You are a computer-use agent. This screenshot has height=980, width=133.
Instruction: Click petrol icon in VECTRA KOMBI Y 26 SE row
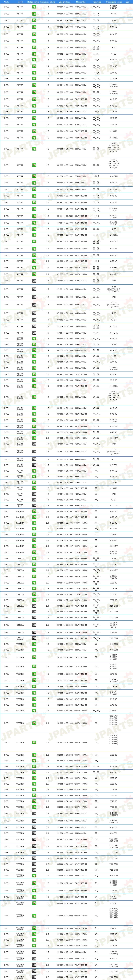pyautogui.click(x=34, y=946)
